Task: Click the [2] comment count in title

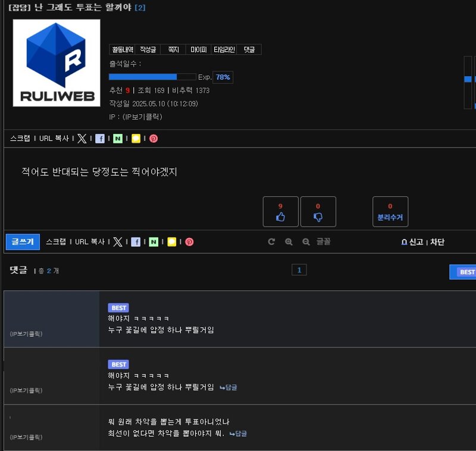Action: (140, 8)
